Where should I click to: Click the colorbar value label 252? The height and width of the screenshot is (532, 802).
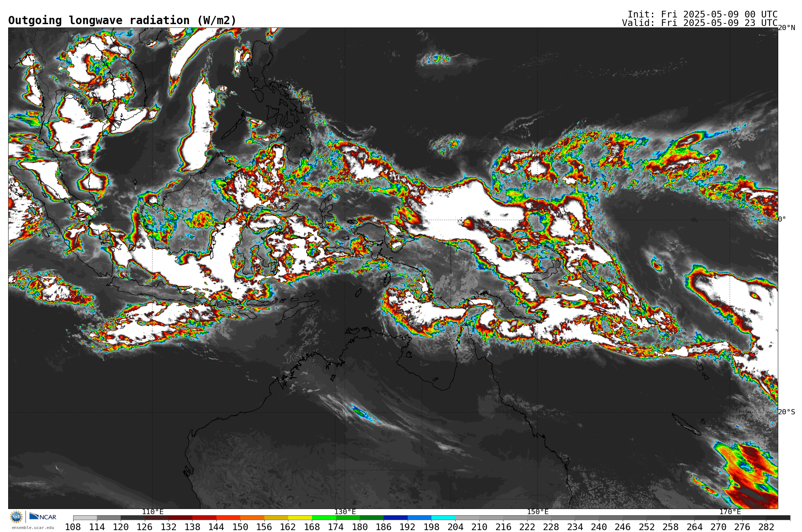[x=647, y=527]
